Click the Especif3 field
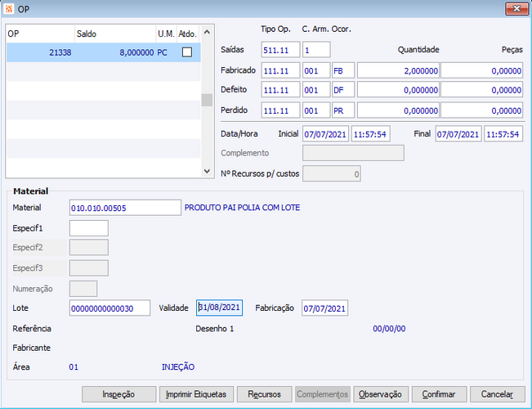Viewport: 532px width, 409px height. (89, 268)
